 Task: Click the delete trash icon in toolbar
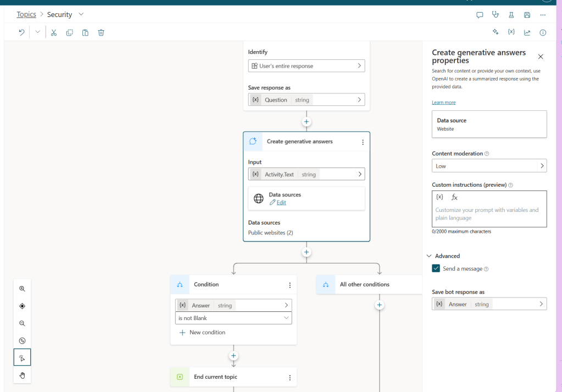coord(101,32)
